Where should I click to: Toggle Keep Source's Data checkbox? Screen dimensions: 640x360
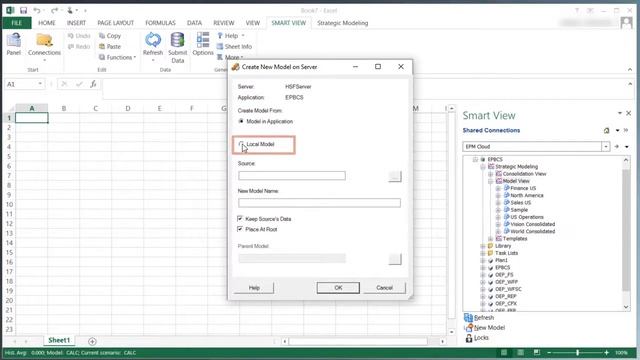pos(240,219)
